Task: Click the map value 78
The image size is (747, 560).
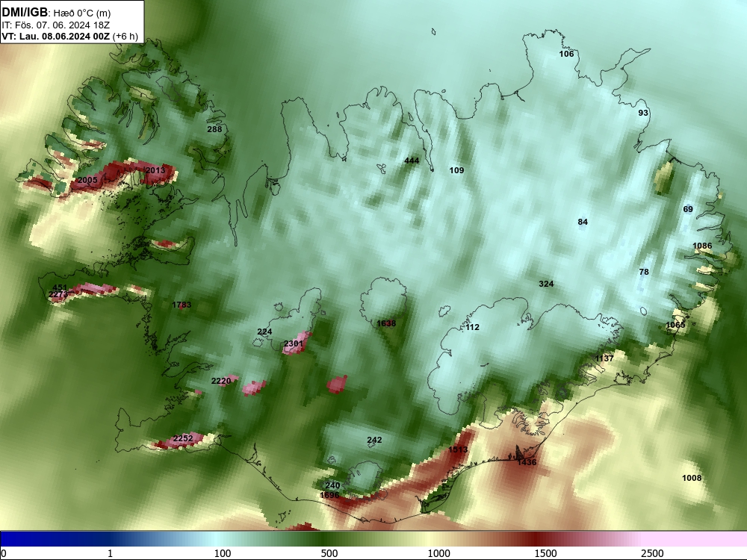Action: pos(644,272)
